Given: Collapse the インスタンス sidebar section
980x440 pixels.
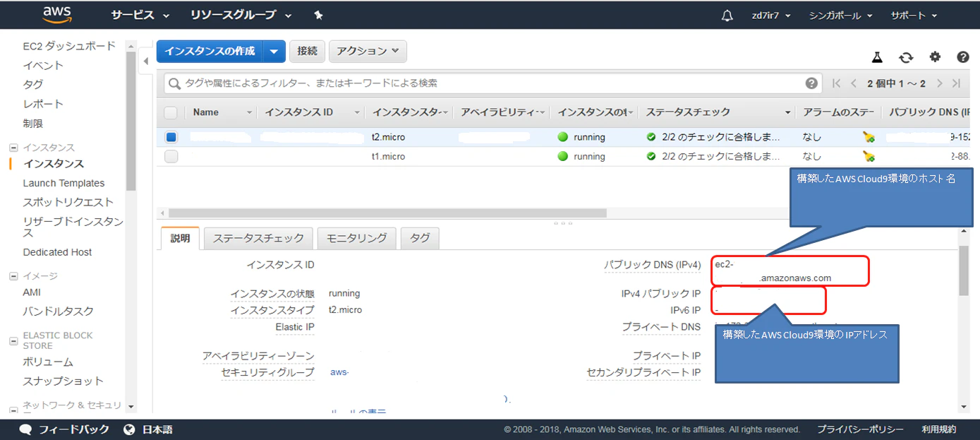Looking at the screenshot, I should click(13, 148).
